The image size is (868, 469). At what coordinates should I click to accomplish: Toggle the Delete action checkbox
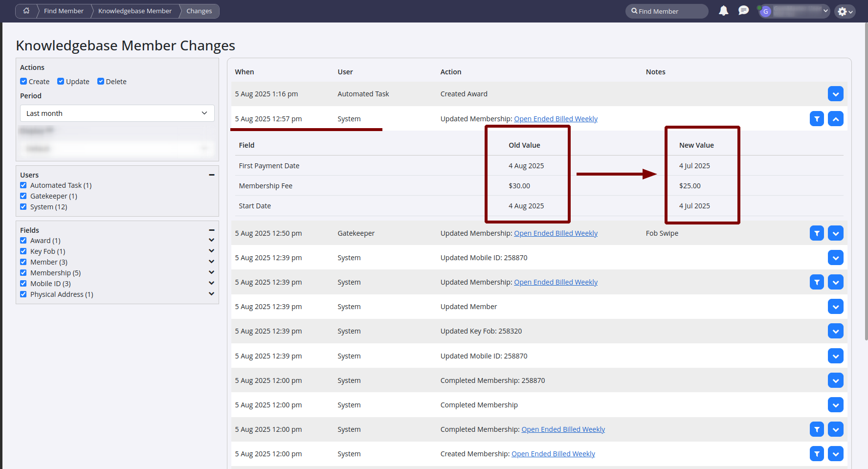point(101,82)
